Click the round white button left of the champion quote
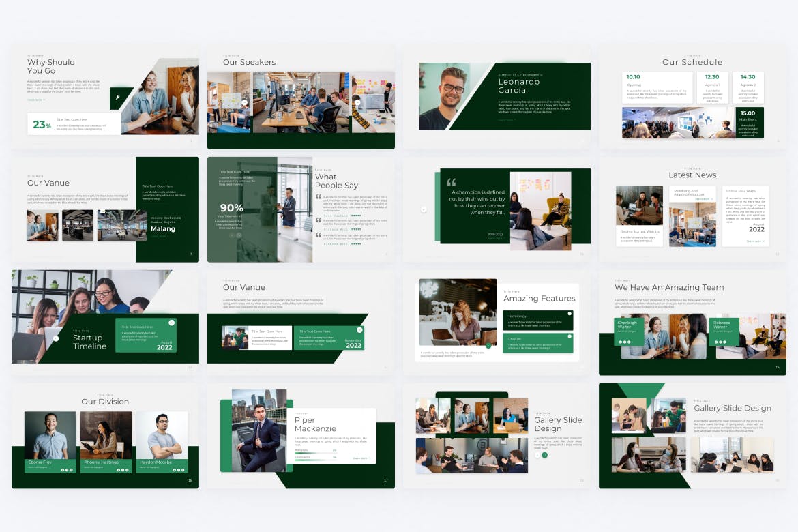798x532 pixels. [x=424, y=209]
